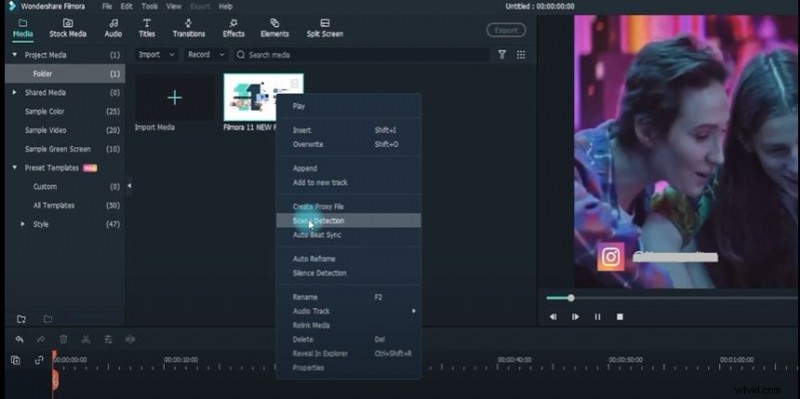Viewport: 800px width, 399px height.
Task: Choose Create Proxy File
Action: (x=348, y=207)
